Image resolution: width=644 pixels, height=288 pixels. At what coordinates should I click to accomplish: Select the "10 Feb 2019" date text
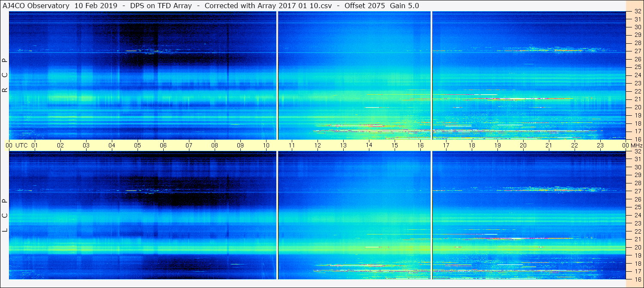[x=96, y=6]
